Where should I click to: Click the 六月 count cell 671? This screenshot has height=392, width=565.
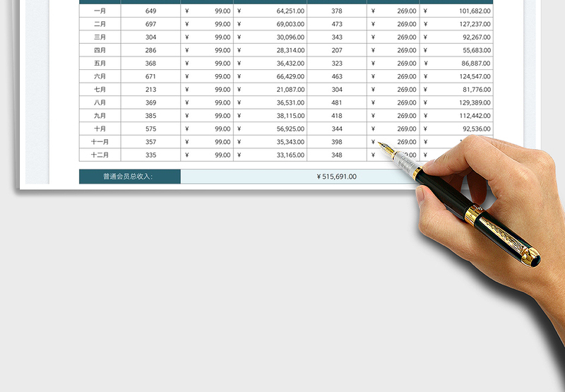coord(150,76)
